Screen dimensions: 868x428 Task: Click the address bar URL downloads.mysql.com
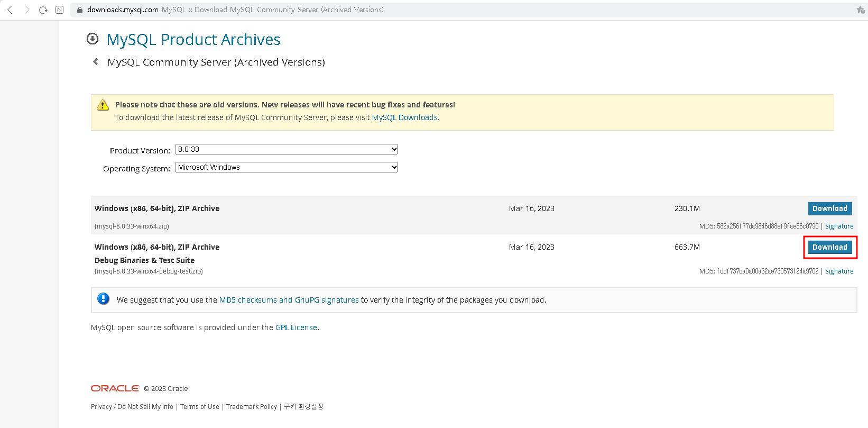[123, 10]
